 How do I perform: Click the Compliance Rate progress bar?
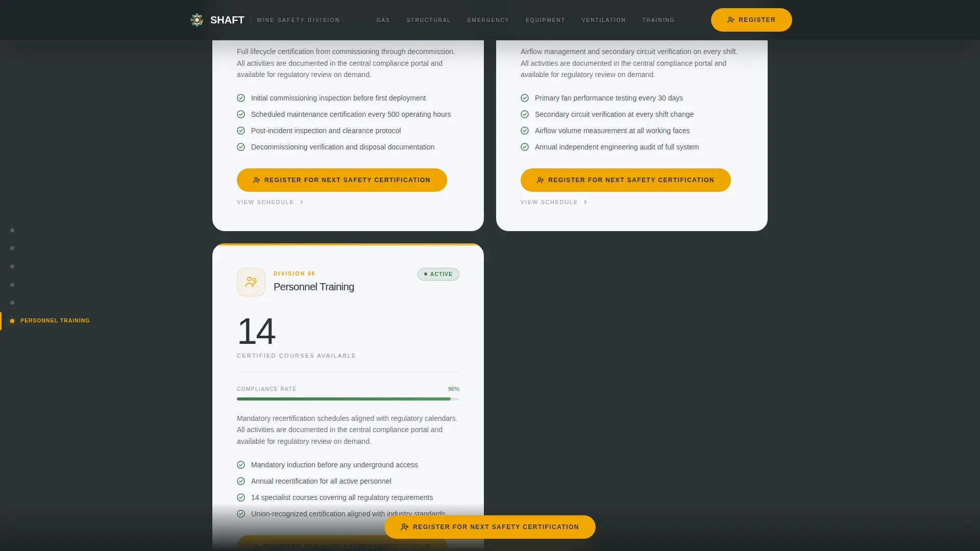click(x=348, y=399)
